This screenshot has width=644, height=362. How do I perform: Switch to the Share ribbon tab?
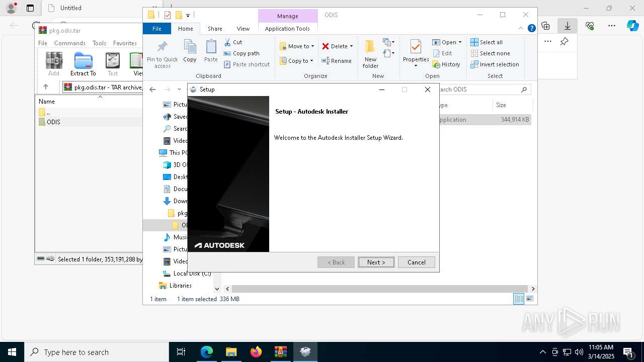pyautogui.click(x=215, y=29)
